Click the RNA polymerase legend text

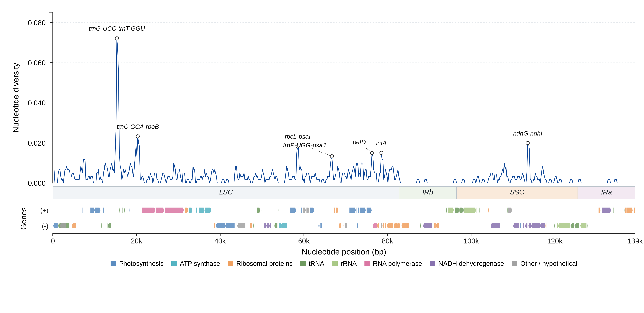(397, 264)
